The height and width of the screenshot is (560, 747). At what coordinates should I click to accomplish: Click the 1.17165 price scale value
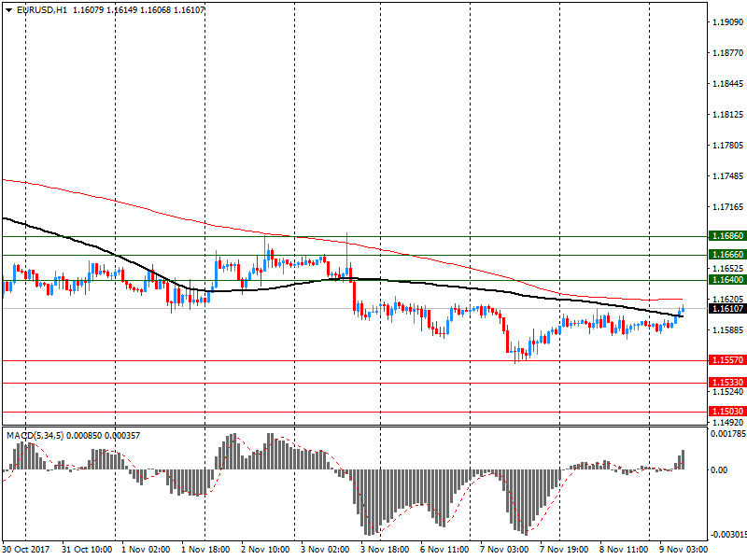727,206
